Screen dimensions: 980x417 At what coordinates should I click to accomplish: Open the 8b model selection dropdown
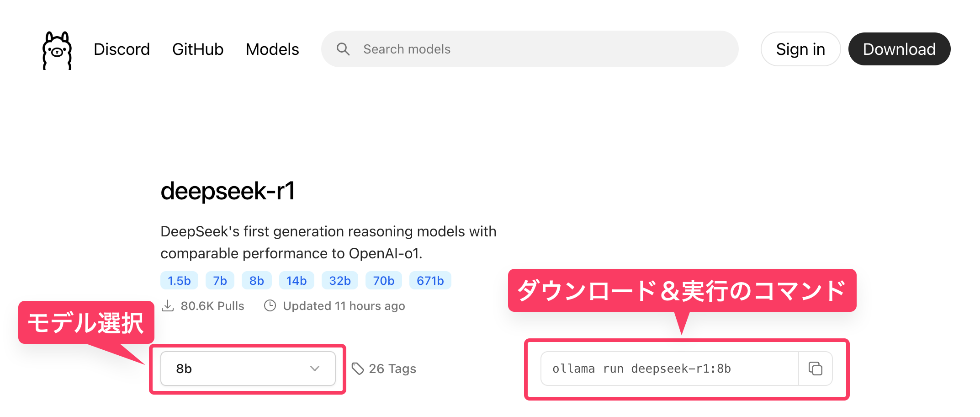coord(248,369)
